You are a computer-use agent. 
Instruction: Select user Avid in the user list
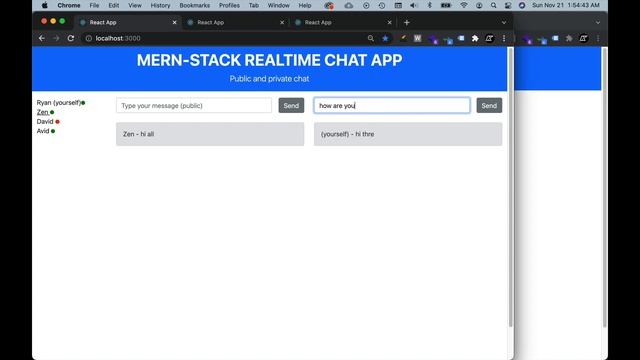[x=43, y=131]
